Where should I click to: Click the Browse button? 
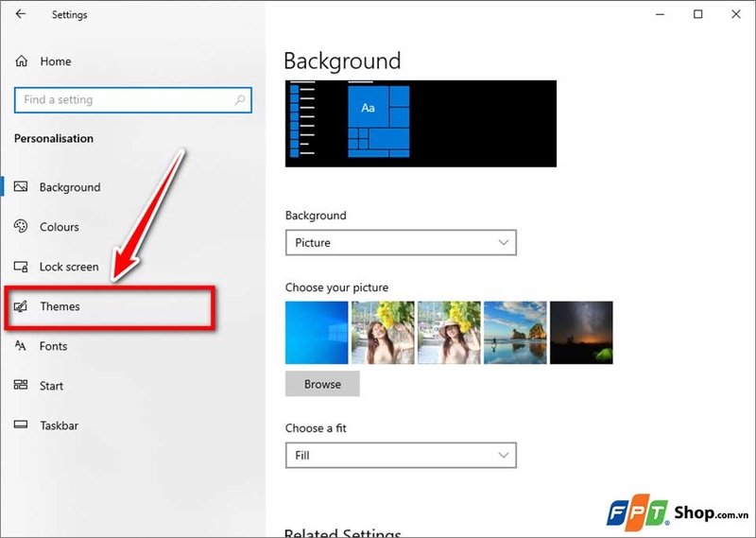tap(322, 384)
